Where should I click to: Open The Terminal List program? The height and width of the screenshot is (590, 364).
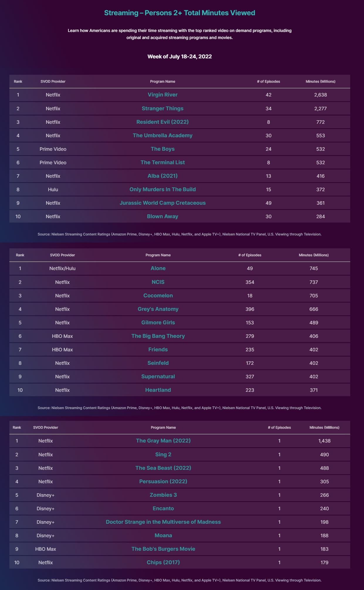(x=162, y=162)
